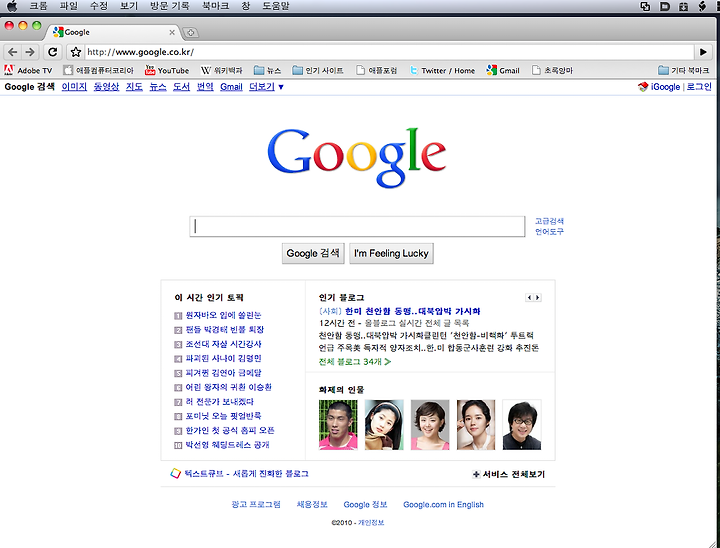Open the person thumbnail wearing glasses
The width and height of the screenshot is (720, 548).
[522, 425]
